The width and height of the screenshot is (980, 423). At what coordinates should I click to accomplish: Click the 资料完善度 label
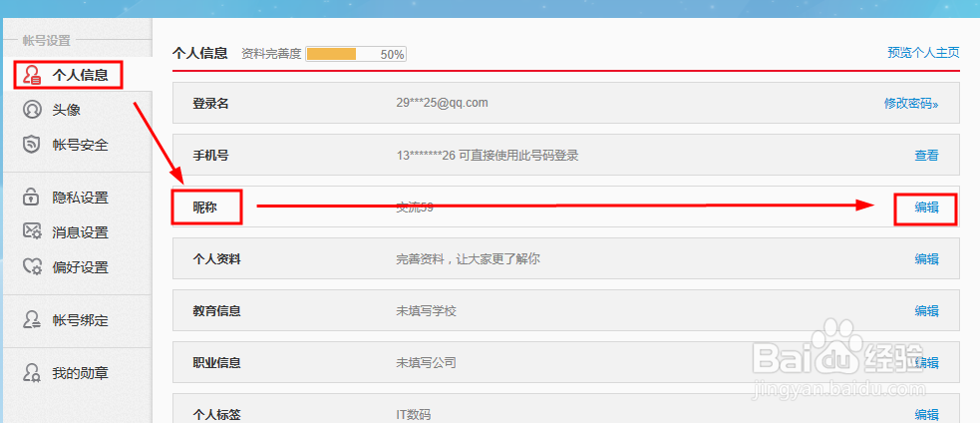click(271, 54)
